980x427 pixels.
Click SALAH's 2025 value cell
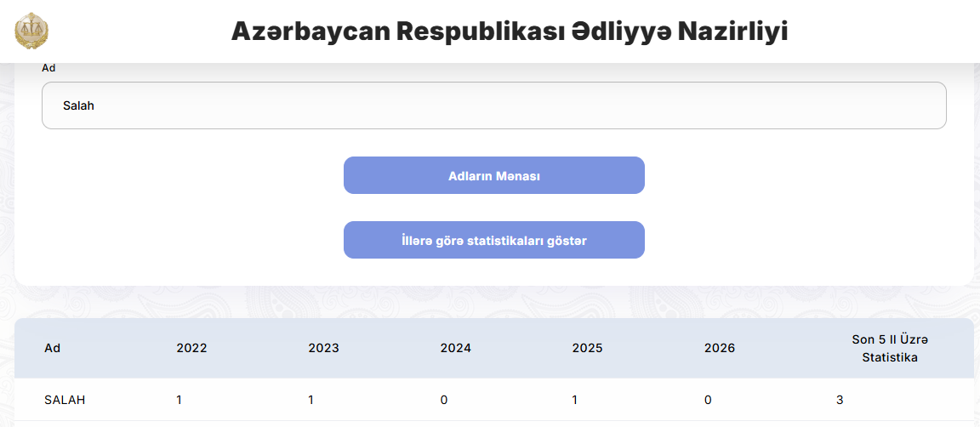coord(576,400)
